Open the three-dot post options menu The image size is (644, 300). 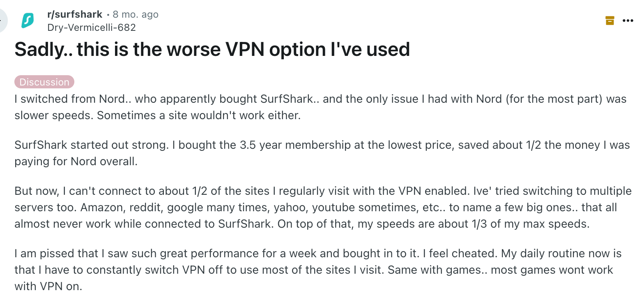628,21
